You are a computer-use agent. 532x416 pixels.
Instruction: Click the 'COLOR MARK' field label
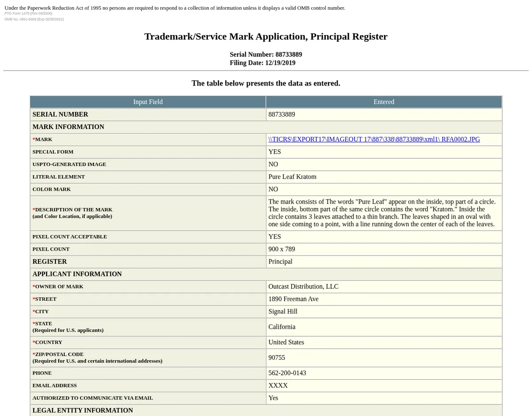[x=51, y=189]
